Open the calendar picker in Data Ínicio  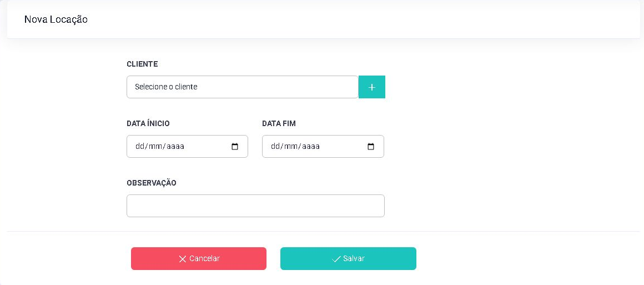point(235,147)
